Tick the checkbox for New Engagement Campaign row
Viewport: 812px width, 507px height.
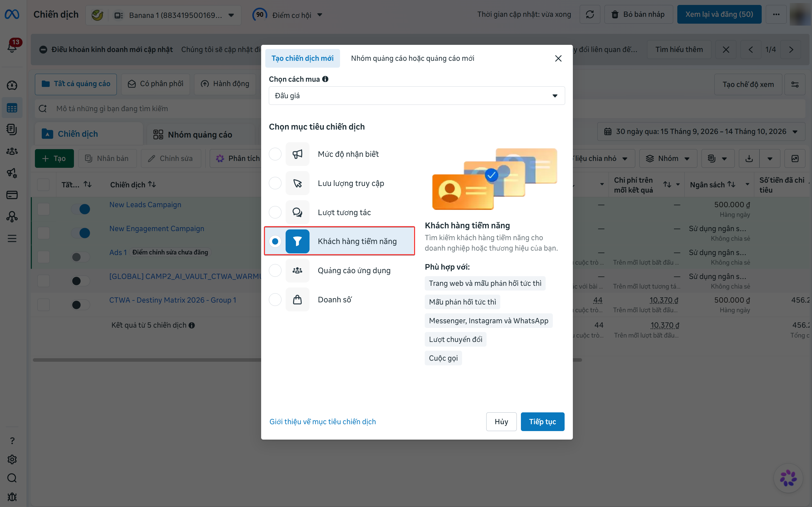point(43,233)
